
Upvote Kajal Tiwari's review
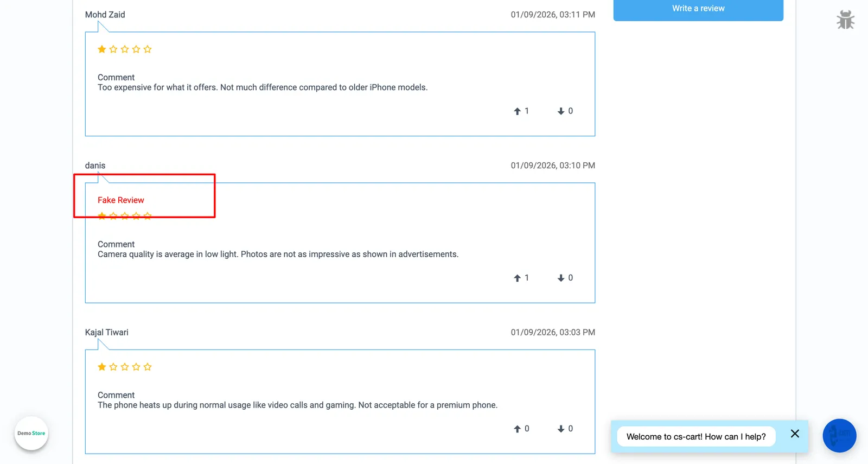[518, 429]
